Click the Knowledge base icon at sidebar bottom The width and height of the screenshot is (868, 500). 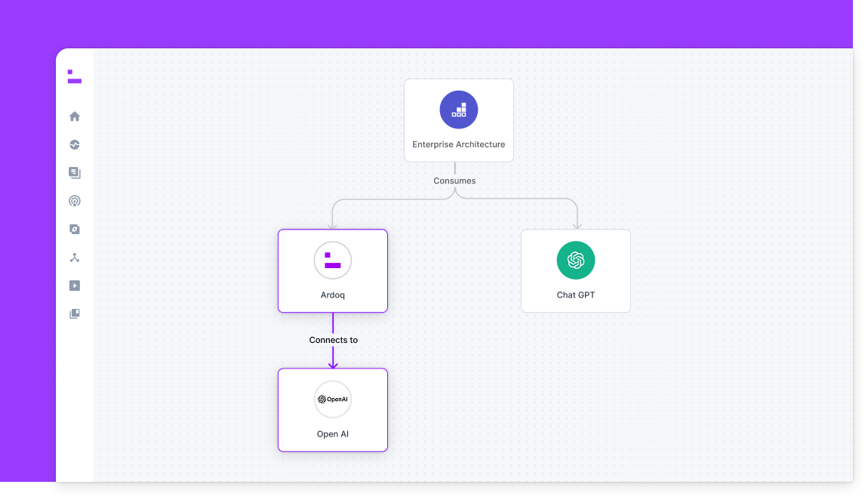pyautogui.click(x=74, y=313)
